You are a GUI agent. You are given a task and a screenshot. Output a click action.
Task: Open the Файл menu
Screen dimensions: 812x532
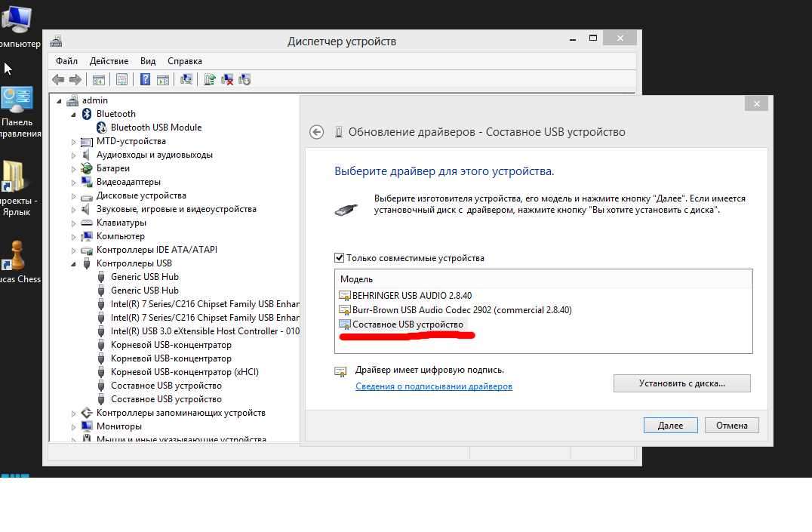click(67, 61)
